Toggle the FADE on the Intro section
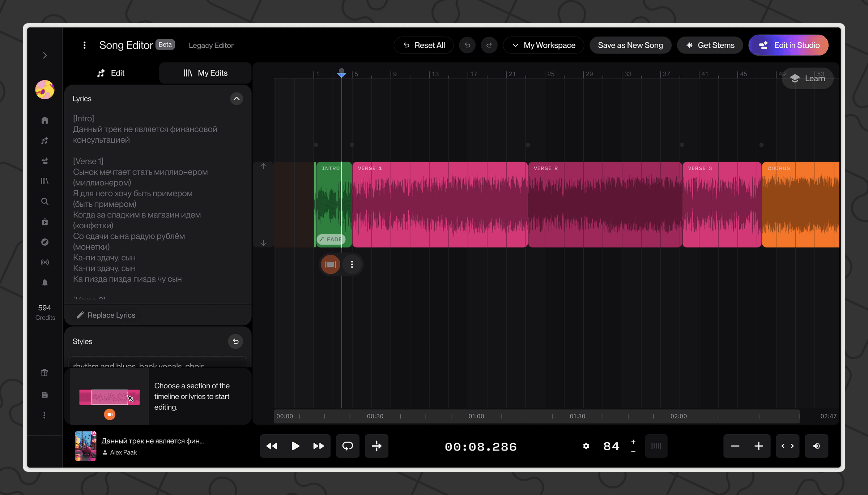Image resolution: width=868 pixels, height=495 pixels. click(x=331, y=239)
